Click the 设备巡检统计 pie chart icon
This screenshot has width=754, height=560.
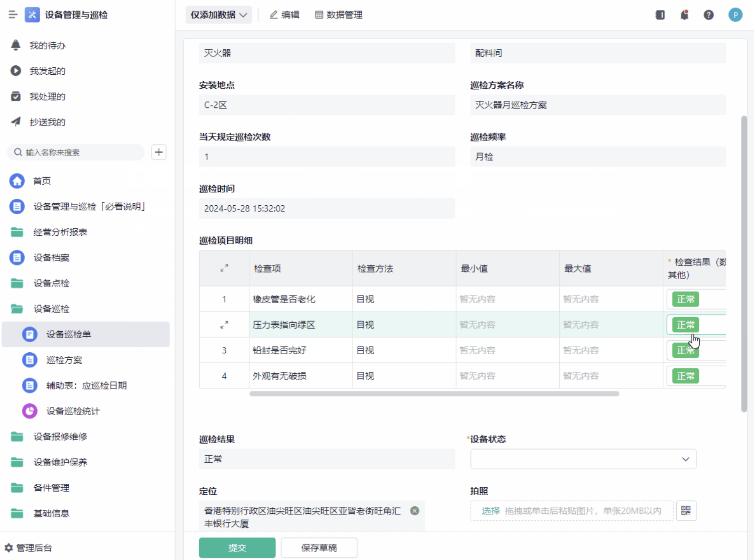point(30,411)
